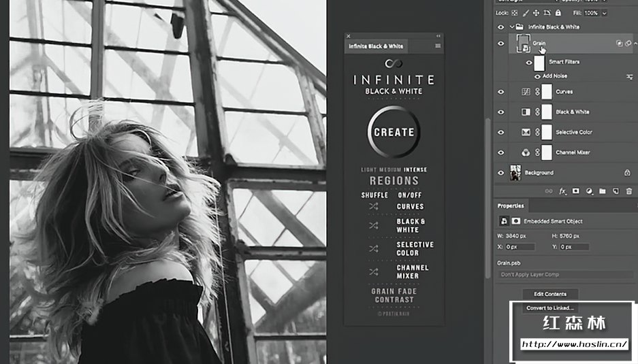Edit Add Noise filter blending options
638x364 pixels.
coord(629,76)
